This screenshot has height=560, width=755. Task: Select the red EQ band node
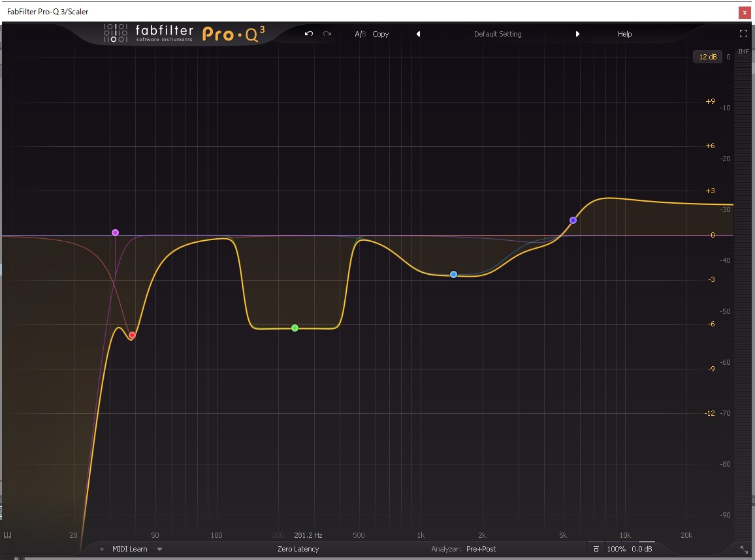(x=132, y=335)
